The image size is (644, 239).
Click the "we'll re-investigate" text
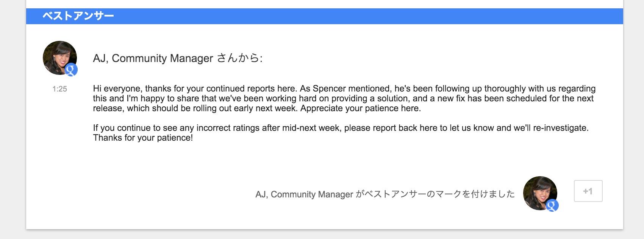pyautogui.click(x=550, y=128)
